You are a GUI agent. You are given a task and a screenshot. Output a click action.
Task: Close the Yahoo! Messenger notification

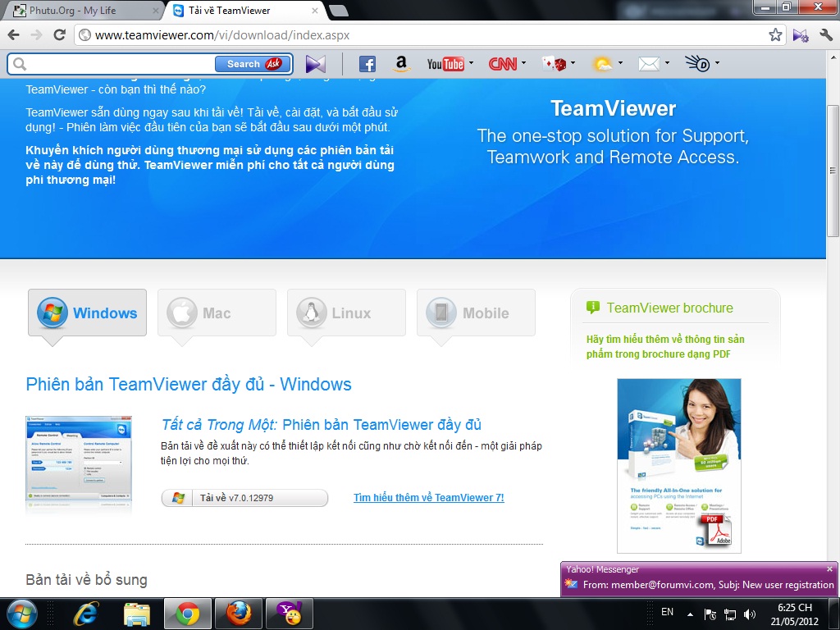[830, 569]
